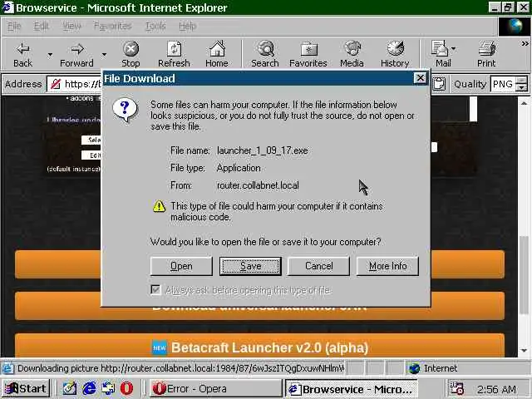Stop loading with the Stop button
This screenshot has width=532, height=399.
click(x=131, y=54)
